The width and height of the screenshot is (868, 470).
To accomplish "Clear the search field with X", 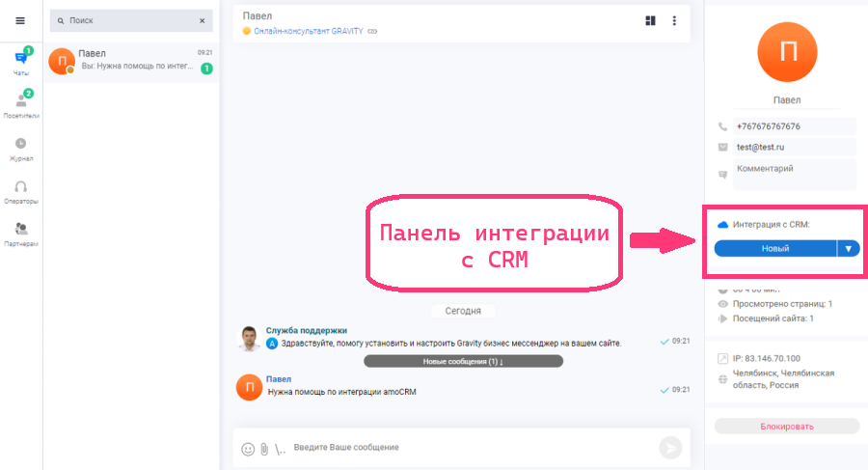I will click(202, 20).
